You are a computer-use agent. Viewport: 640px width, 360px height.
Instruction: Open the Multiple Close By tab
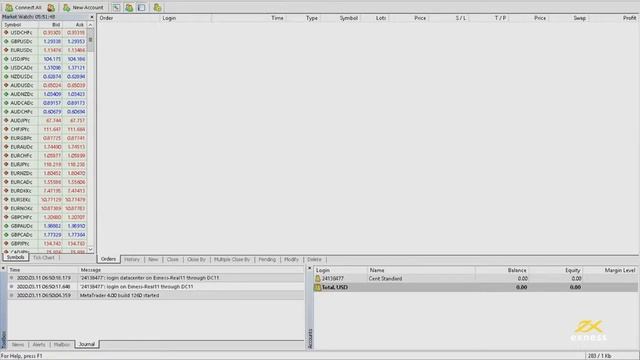232,260
